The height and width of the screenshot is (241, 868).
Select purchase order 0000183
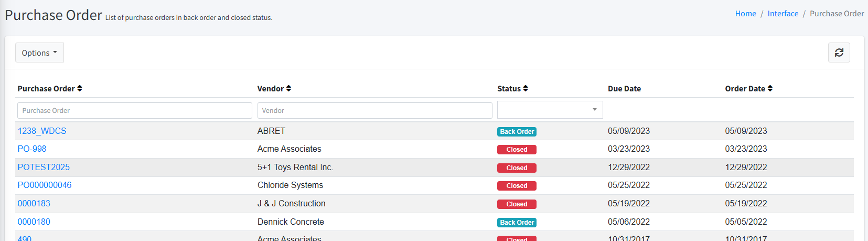click(34, 203)
